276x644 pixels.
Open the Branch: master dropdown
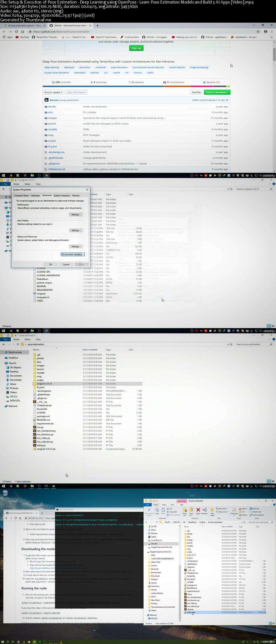[53, 92]
